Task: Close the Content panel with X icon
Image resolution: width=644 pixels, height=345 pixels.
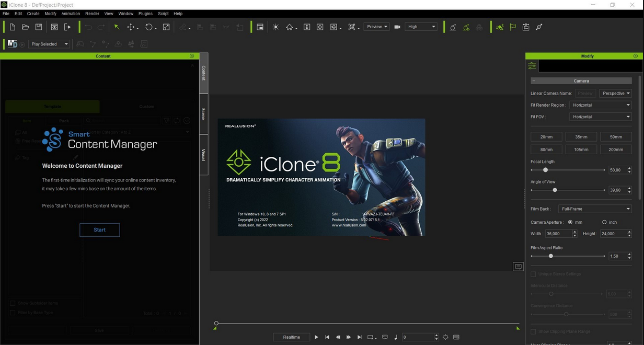Action: tap(192, 56)
